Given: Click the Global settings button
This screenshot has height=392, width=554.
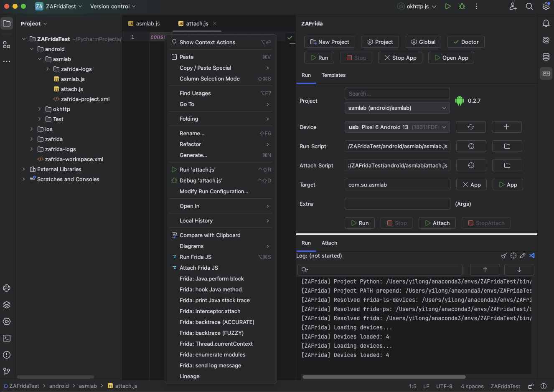Looking at the screenshot, I should 423,42.
